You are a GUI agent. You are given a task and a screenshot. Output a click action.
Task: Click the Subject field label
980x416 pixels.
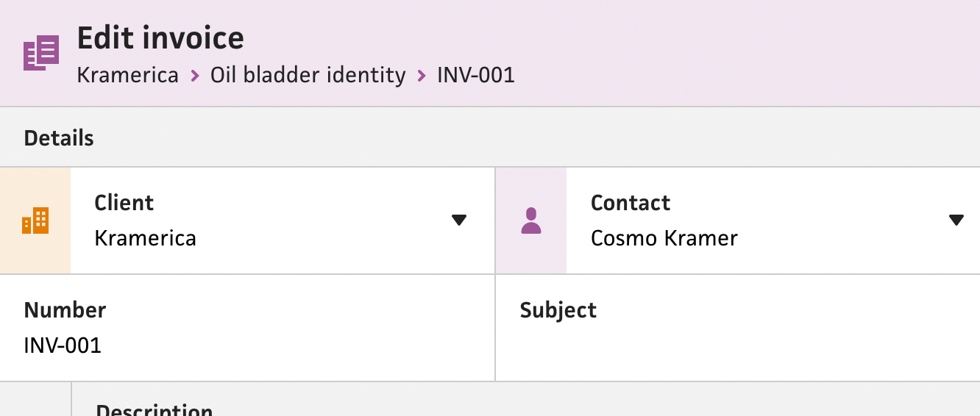[x=558, y=310]
